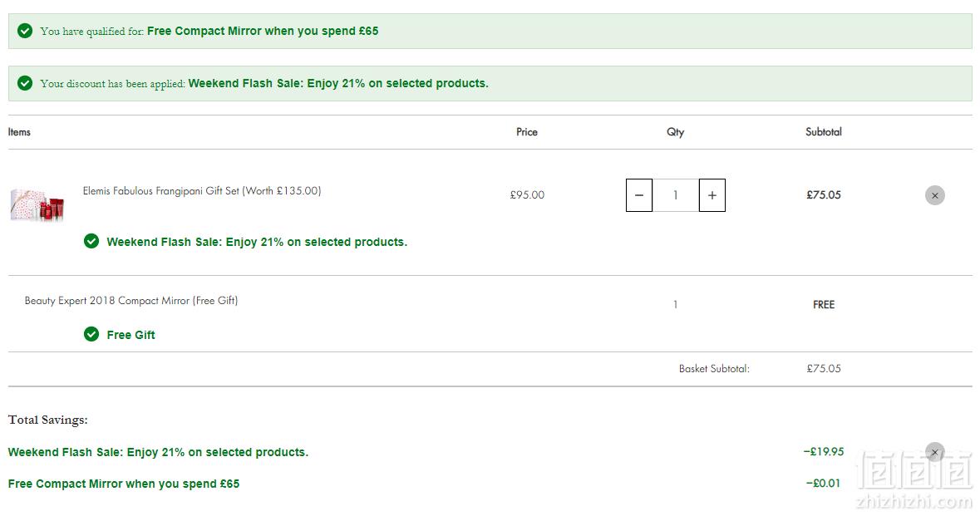Click the check icon in discount applied banner
Image resolution: width=980 pixels, height=516 pixels.
click(x=25, y=83)
